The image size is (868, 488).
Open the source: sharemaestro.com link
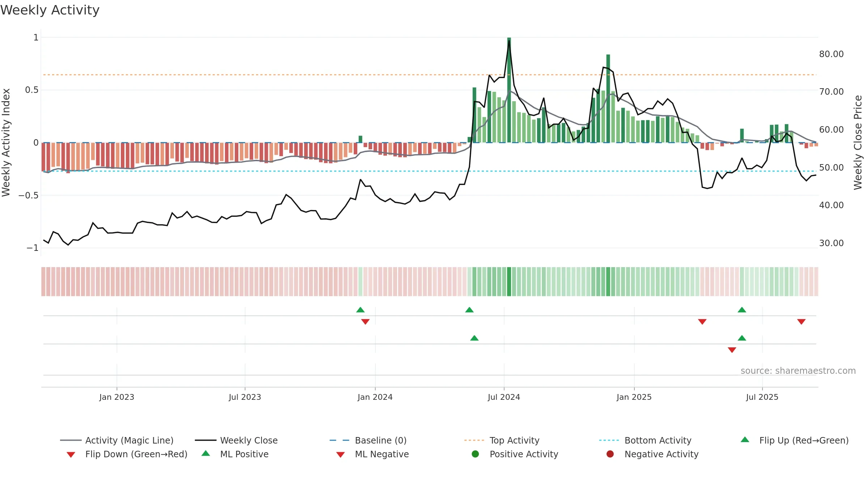(798, 371)
